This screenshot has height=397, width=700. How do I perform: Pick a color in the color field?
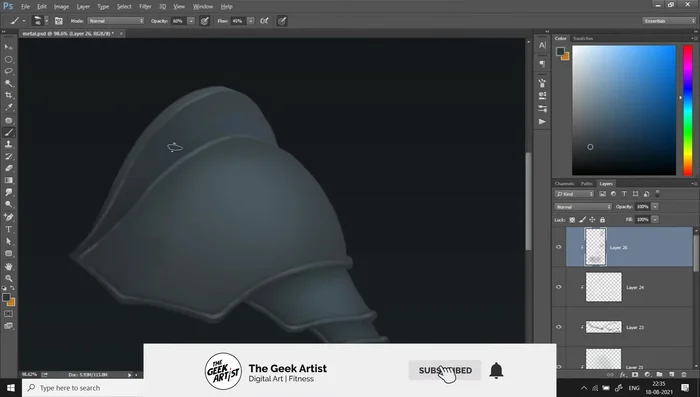(x=624, y=110)
